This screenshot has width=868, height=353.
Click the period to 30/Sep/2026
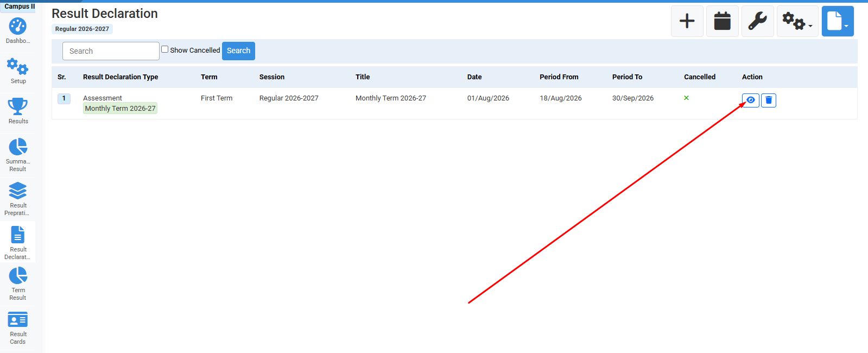pos(633,98)
